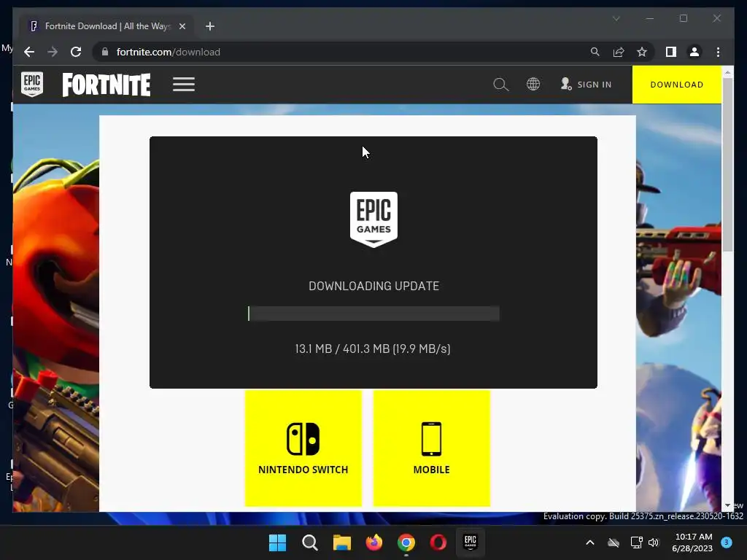The height and width of the screenshot is (560, 747).
Task: Open the Chrome profile menu
Action: [x=694, y=52]
